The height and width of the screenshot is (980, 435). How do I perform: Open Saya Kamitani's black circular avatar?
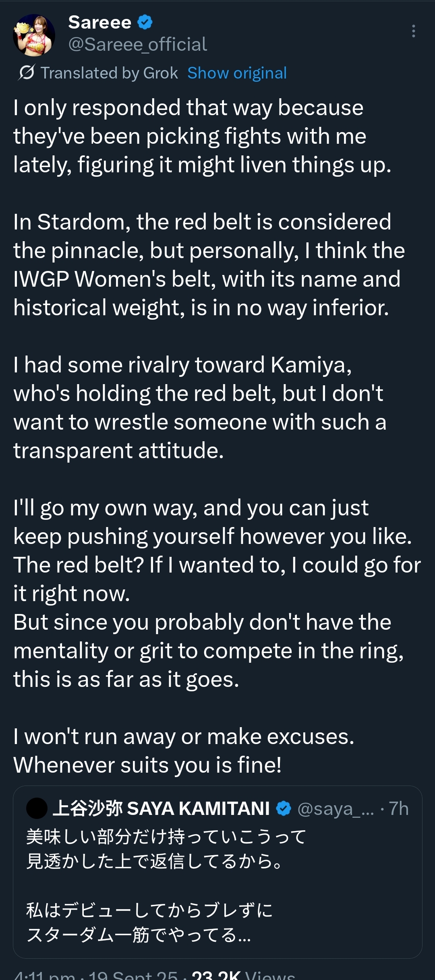point(37,808)
